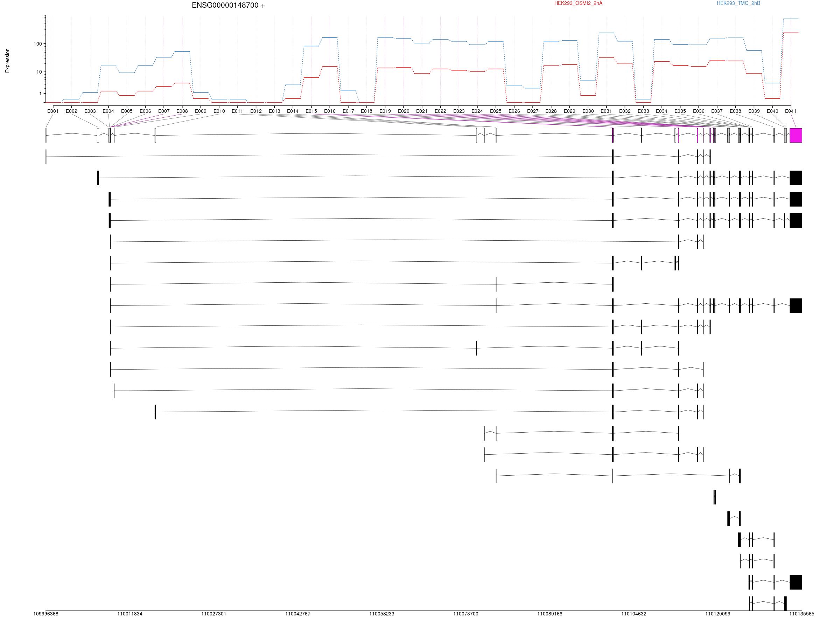Click exon label E012
The width and height of the screenshot is (840, 620).
pyautogui.click(x=256, y=111)
